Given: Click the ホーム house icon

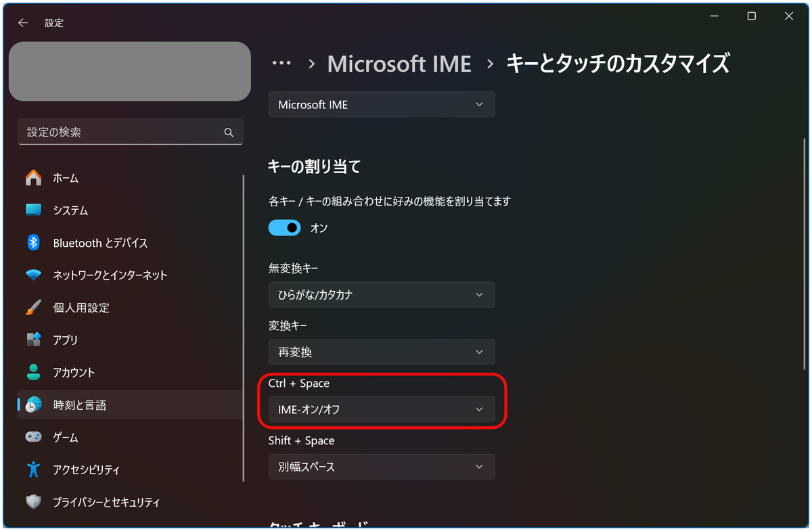Looking at the screenshot, I should click(33, 178).
